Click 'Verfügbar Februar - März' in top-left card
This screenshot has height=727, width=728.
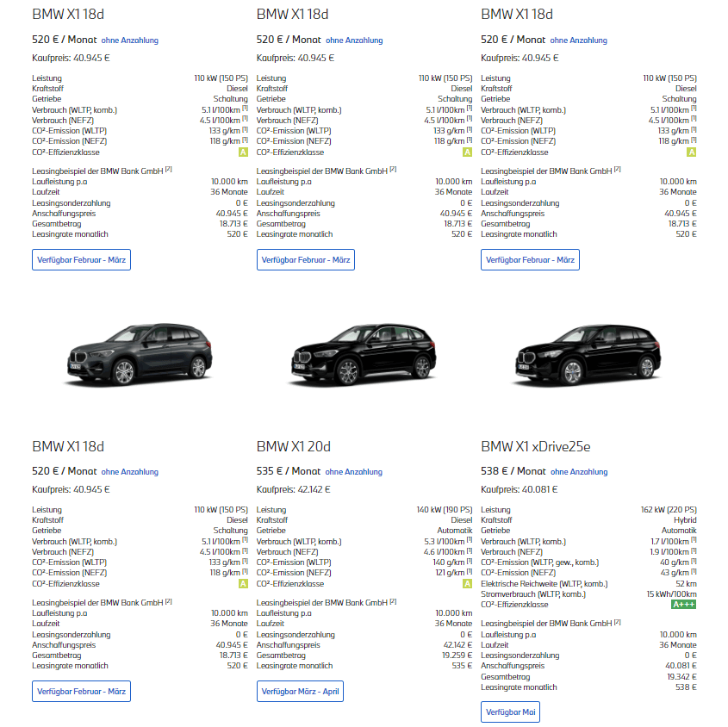click(81, 259)
